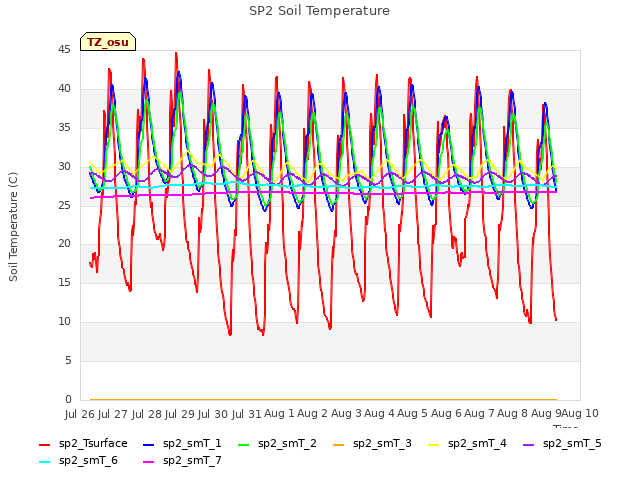
Task: Click the 45 y-axis tick label
Action: (x=64, y=50)
